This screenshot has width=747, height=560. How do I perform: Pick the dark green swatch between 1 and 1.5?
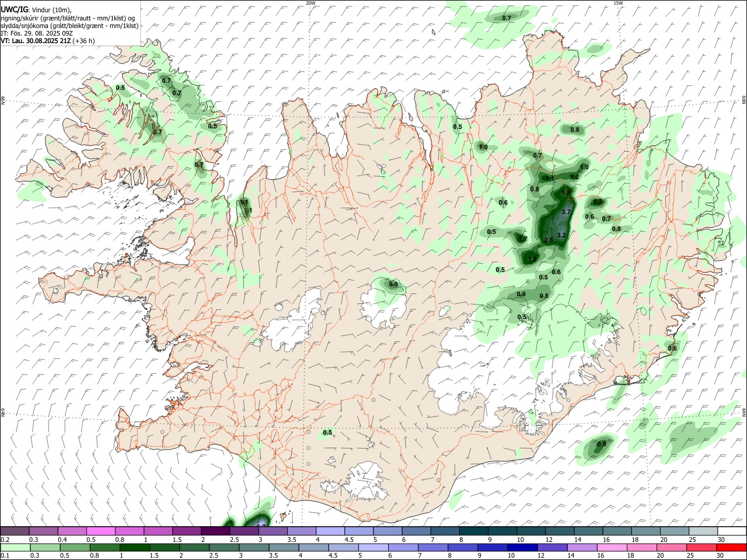(x=135, y=547)
